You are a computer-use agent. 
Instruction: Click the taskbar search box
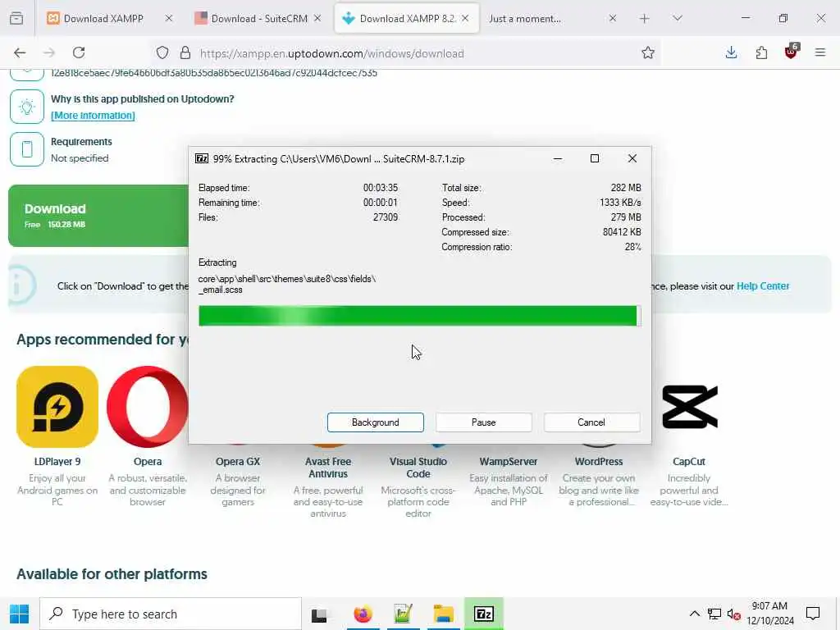tap(171, 614)
